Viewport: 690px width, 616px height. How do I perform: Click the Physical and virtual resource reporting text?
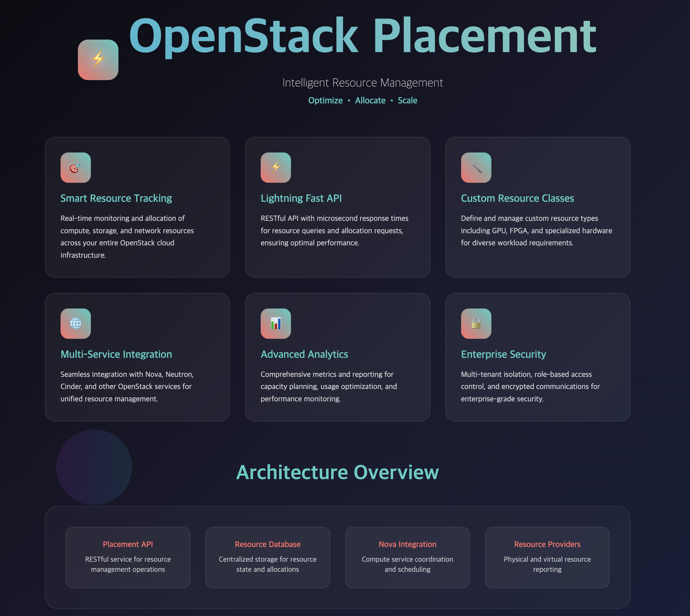click(547, 564)
